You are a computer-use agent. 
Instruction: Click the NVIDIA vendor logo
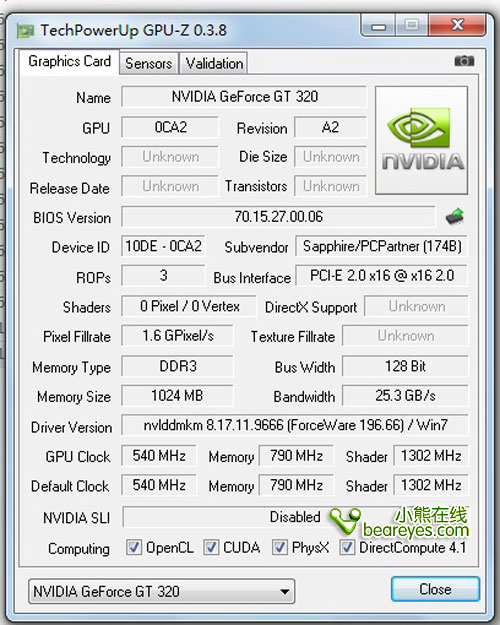pos(421,140)
